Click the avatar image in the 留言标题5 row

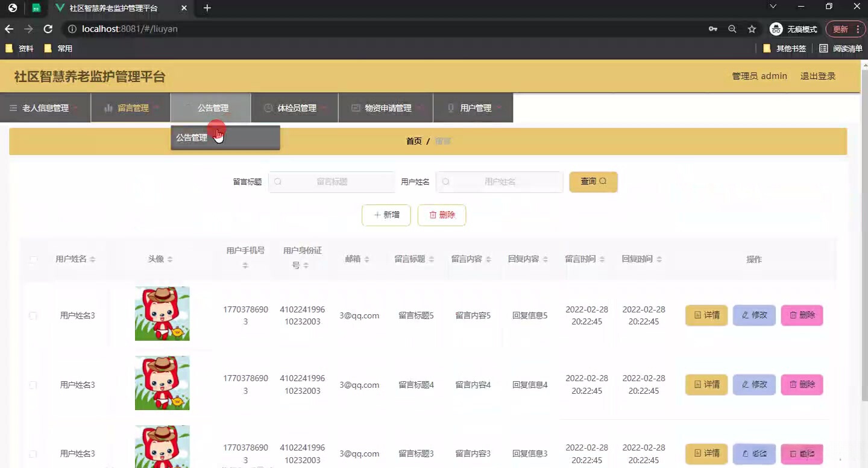point(162,314)
